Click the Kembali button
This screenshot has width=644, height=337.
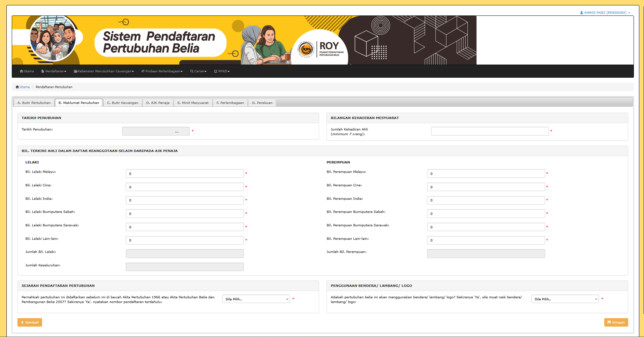[x=30, y=323]
